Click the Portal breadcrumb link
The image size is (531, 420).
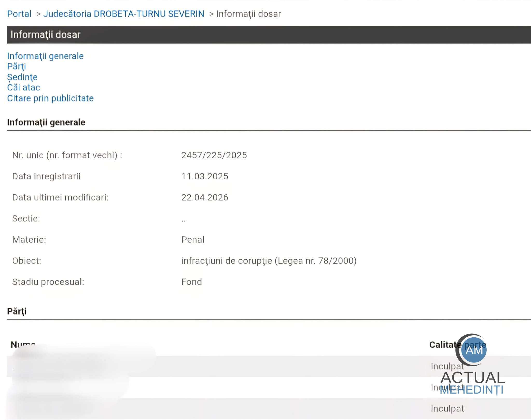coord(19,14)
